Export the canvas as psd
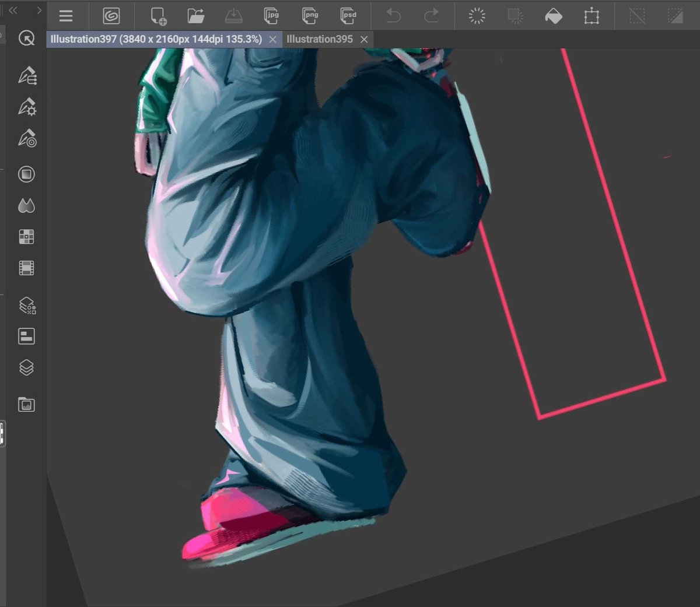The image size is (700, 607). (348, 16)
